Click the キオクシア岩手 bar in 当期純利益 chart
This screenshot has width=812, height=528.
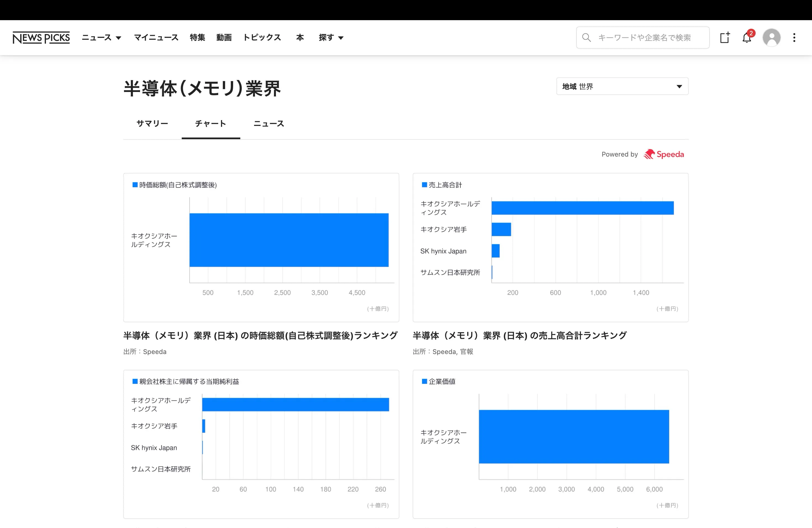204,426
